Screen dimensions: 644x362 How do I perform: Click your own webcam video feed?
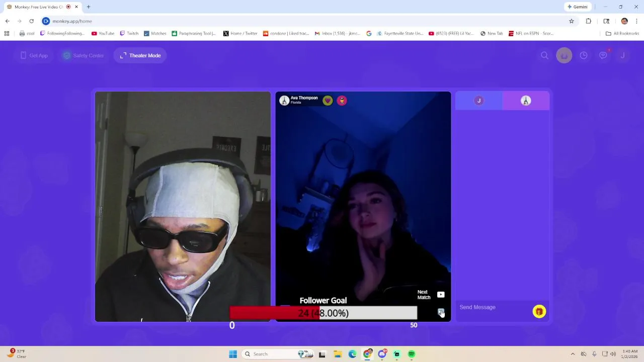tap(183, 206)
